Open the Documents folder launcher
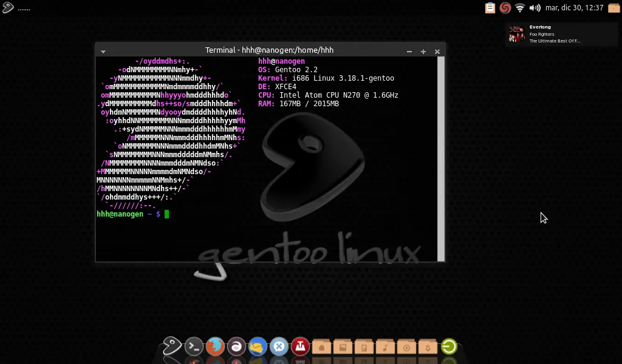622x364 pixels. [364, 346]
